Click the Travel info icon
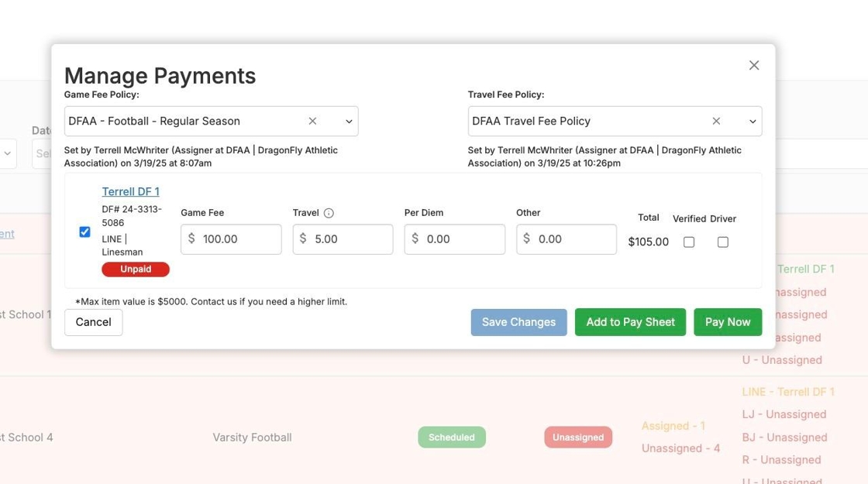 pyautogui.click(x=329, y=213)
